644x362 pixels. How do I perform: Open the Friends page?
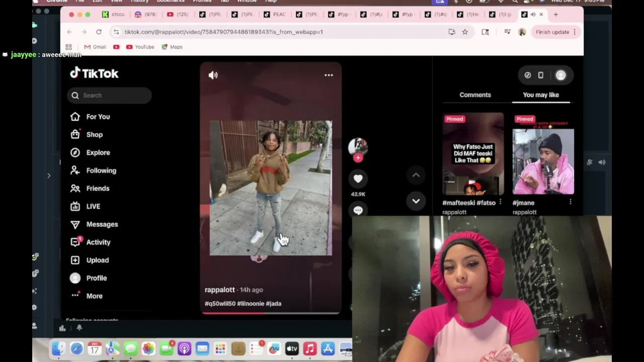(90, 189)
